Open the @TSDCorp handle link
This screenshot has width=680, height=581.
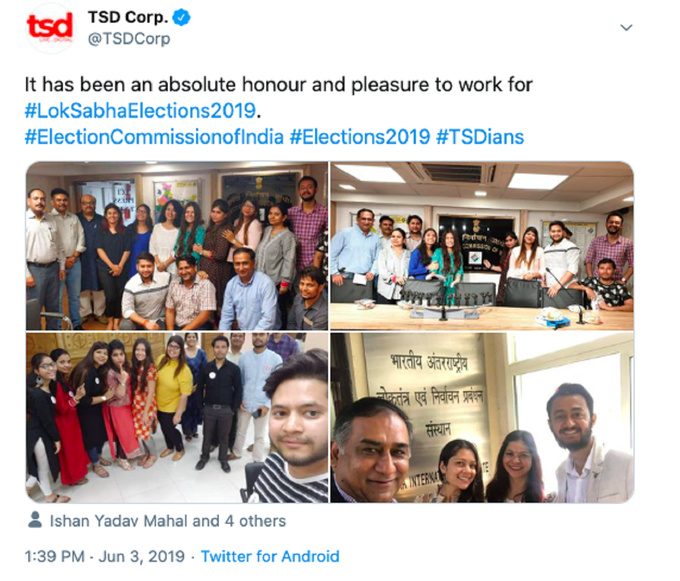tap(129, 39)
